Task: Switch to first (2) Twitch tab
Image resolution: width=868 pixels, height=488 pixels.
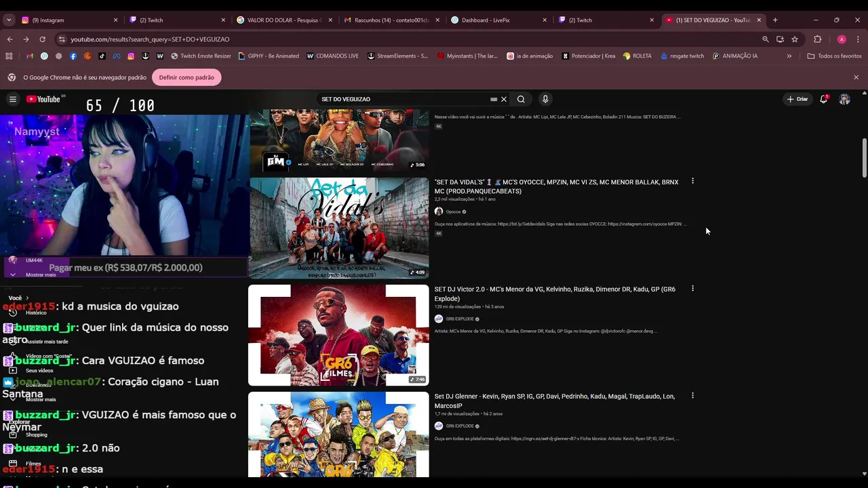Action: click(x=177, y=20)
